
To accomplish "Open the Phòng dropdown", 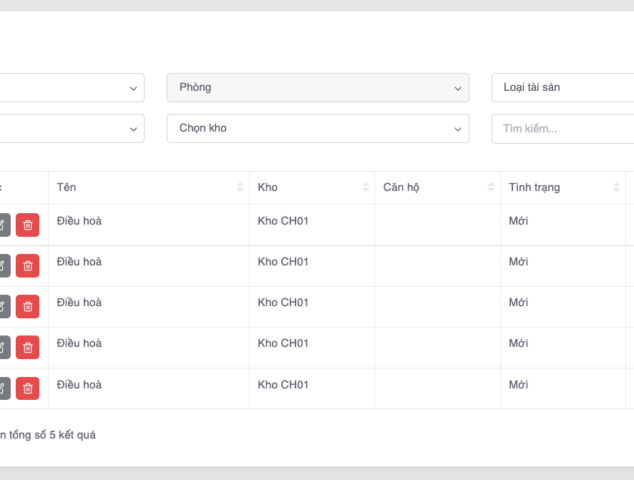I will (x=317, y=88).
